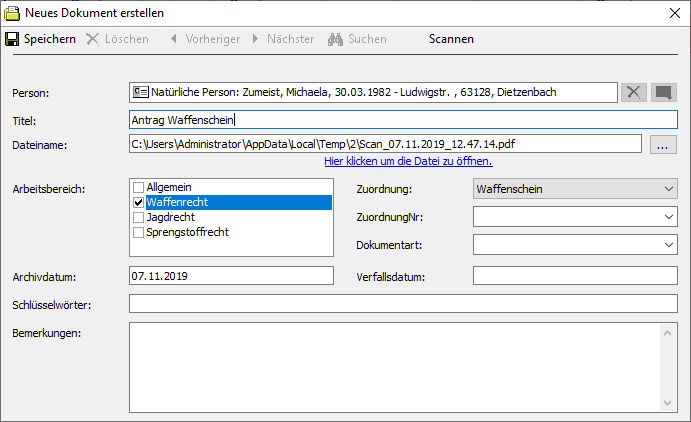Uncheck the Waffenrecht checkbox

click(x=139, y=202)
